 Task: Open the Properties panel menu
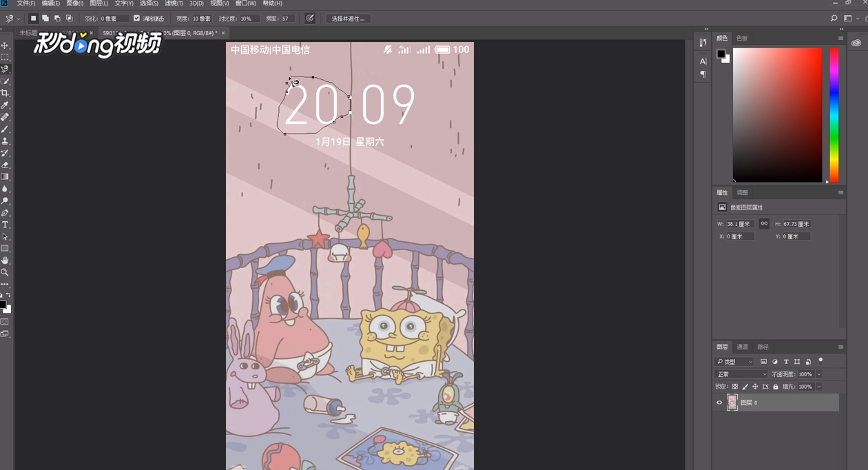coord(840,192)
